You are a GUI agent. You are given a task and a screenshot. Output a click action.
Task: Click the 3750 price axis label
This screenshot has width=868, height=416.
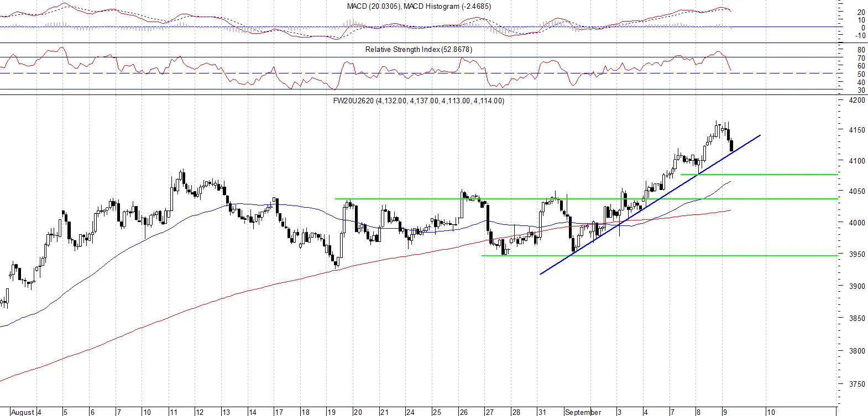point(857,384)
